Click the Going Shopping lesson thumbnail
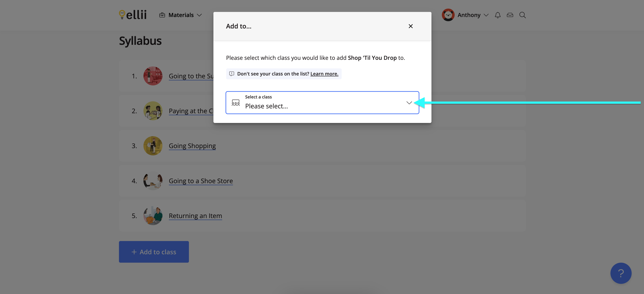Viewport: 644px width, 294px height. click(x=153, y=146)
